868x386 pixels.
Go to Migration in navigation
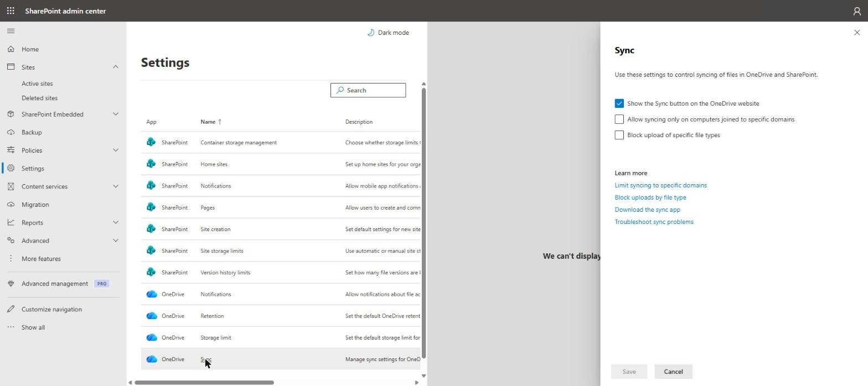pos(35,204)
